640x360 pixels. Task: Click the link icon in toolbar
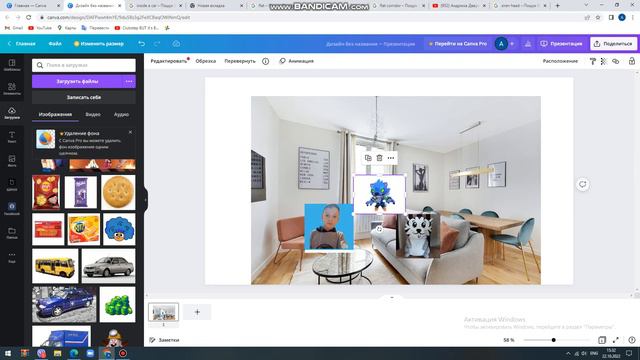pos(616,61)
